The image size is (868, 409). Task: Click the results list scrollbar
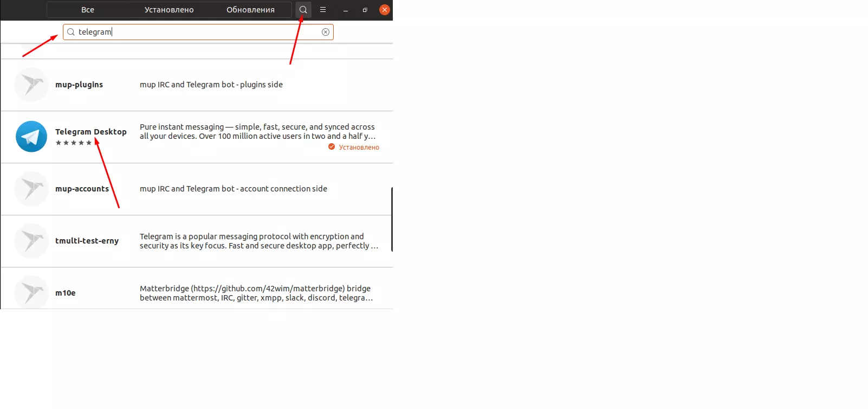391,219
